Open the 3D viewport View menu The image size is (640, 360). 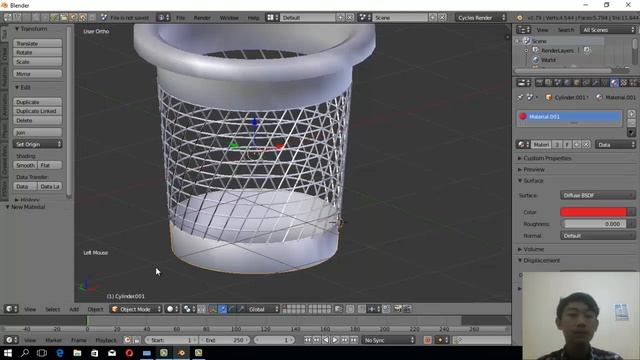coord(30,309)
